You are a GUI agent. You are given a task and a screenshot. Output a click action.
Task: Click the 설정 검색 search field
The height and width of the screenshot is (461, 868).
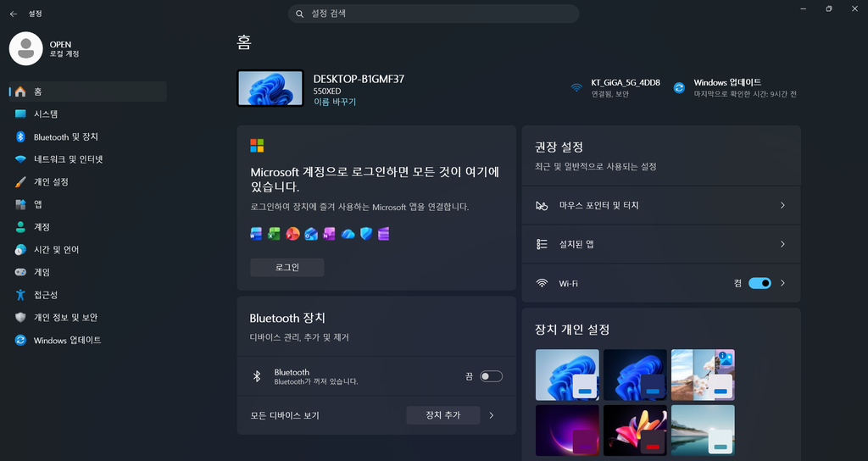click(433, 14)
